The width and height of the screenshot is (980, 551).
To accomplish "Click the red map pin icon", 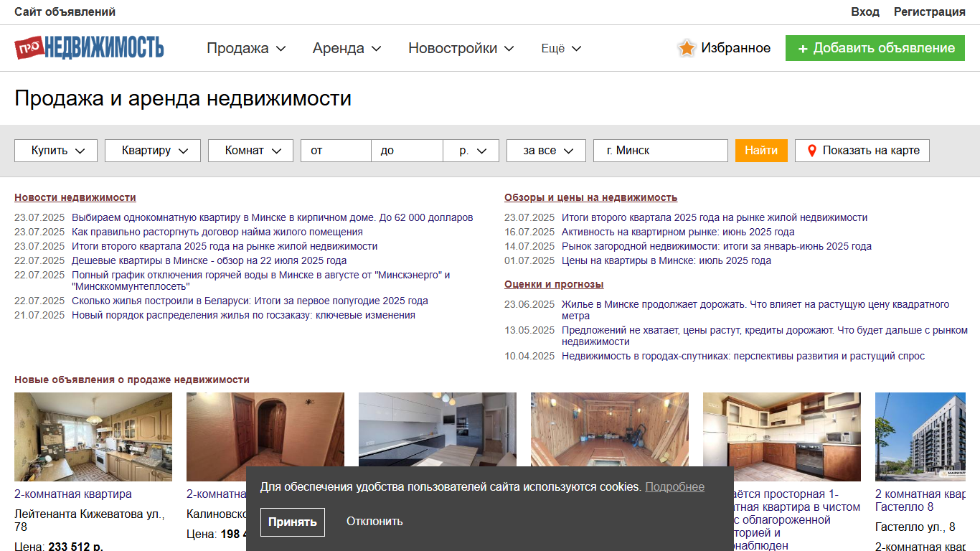I will 812,151.
